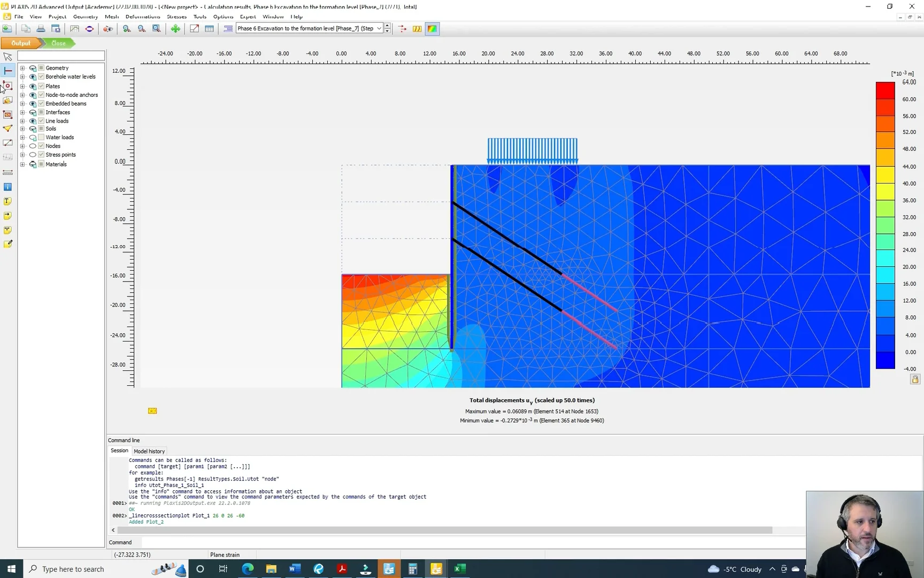Click the blue info hint box tool
This screenshot has height=578, width=924.
[x=7, y=187]
